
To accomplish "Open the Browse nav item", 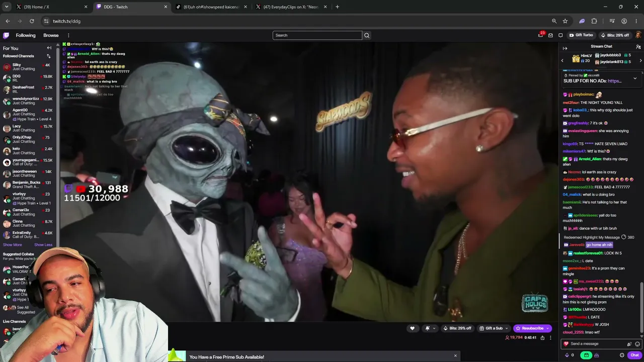I will click(x=51, y=35).
